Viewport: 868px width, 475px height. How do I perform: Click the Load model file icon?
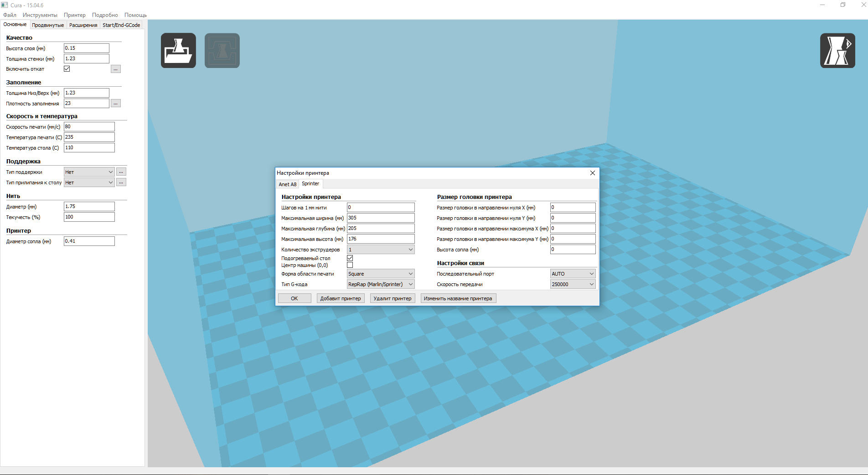178,51
